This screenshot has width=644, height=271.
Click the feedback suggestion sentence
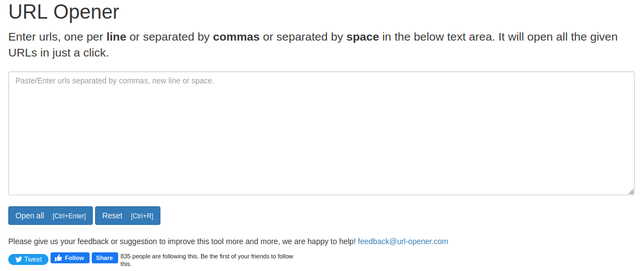click(182, 241)
